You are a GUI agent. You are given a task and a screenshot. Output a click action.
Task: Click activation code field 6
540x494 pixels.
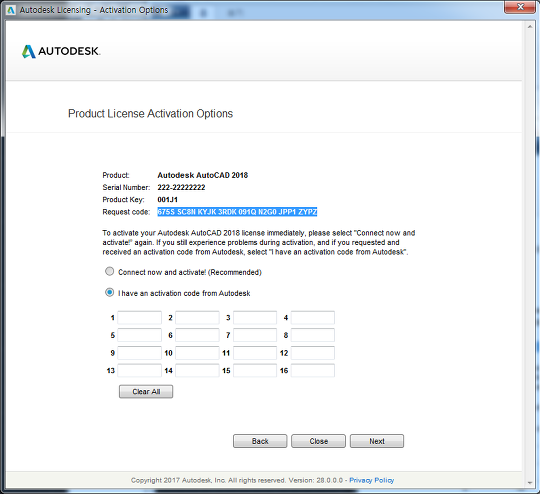197,335
